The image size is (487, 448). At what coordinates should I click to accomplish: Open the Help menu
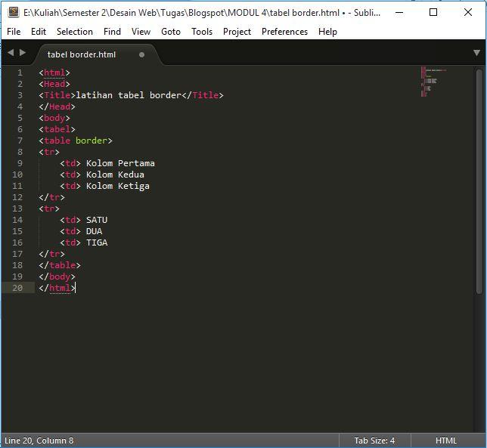(327, 32)
